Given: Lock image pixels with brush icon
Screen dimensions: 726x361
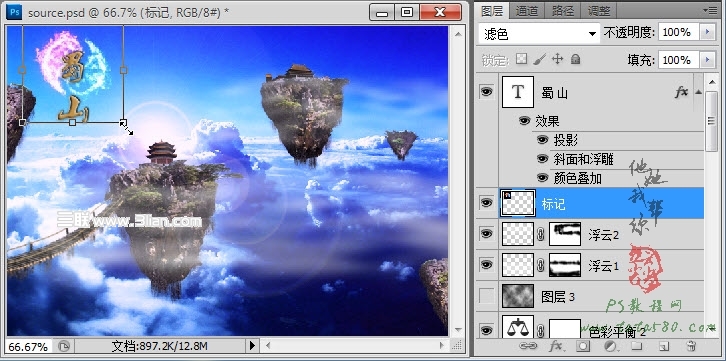Looking at the screenshot, I should tap(540, 59).
